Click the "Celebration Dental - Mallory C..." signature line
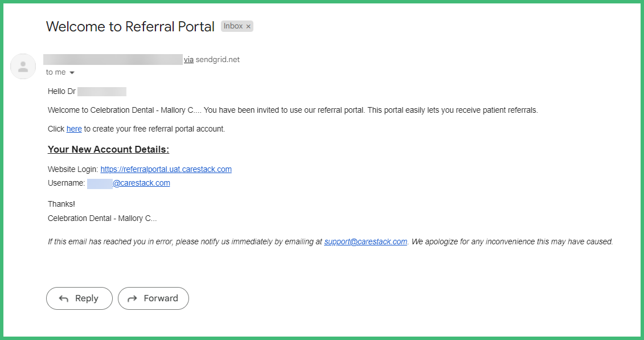The height and width of the screenshot is (340, 644). click(x=102, y=218)
